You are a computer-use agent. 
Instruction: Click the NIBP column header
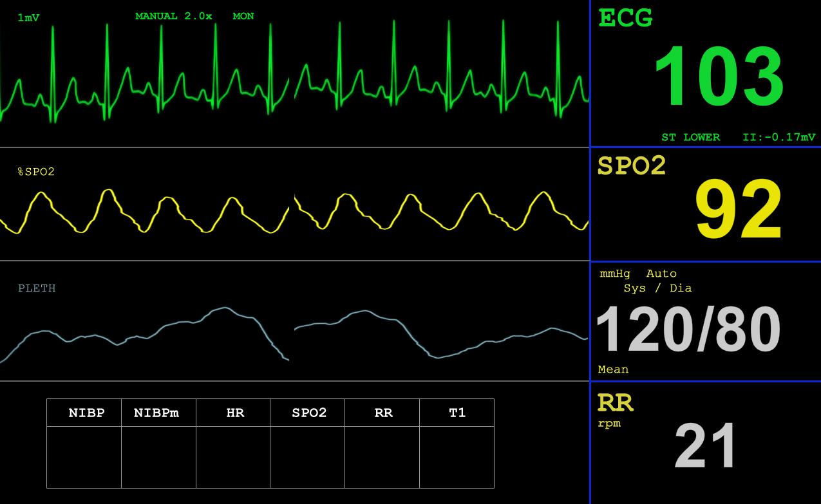[86, 413]
